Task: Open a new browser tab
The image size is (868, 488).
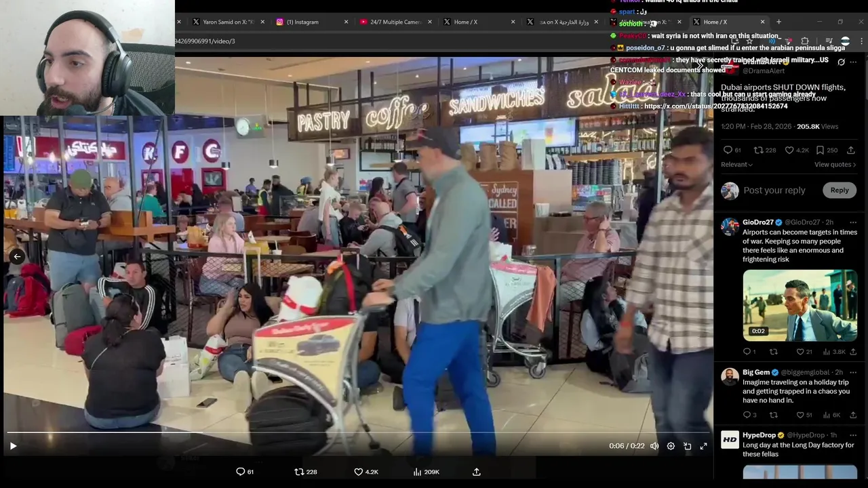Action: point(778,22)
